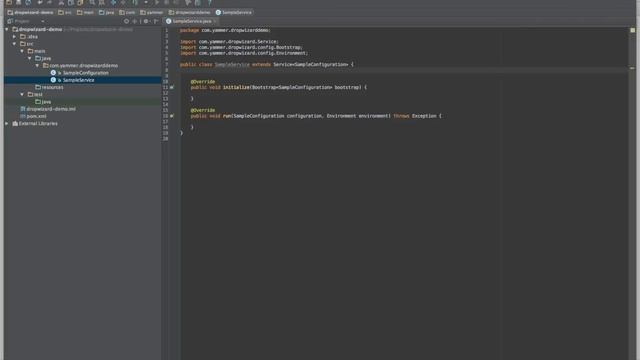Screen dimensions: 640x360
Task: Switch to the SampleService.java editor tab
Action: click(x=192, y=21)
